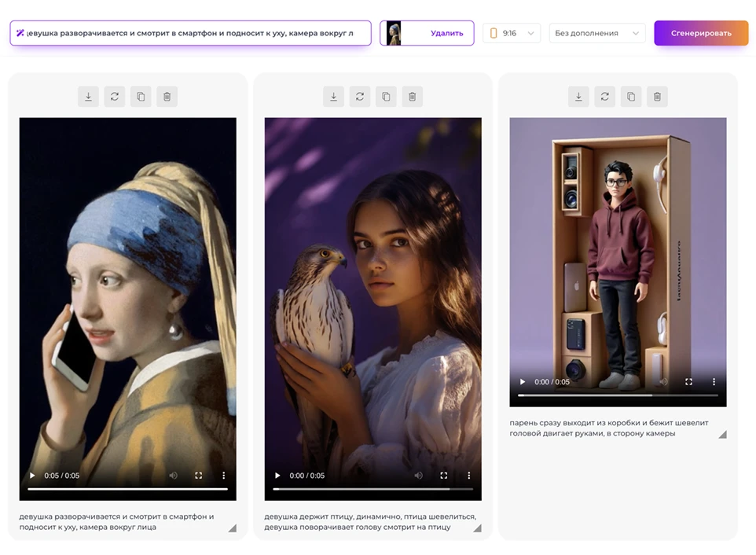756x555 pixels.
Task: Seek the boy in box video progress bar
Action: coord(618,395)
